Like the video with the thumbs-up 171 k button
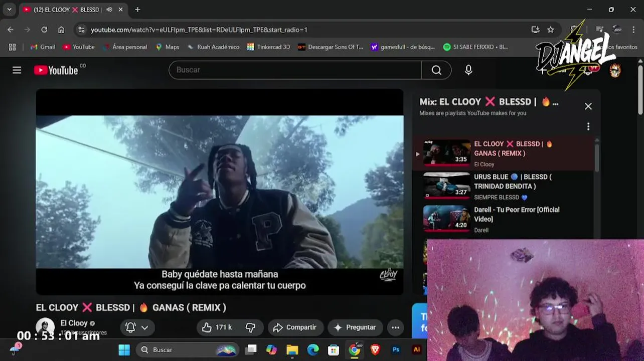Screen dimensions: 644x361 click(217, 327)
